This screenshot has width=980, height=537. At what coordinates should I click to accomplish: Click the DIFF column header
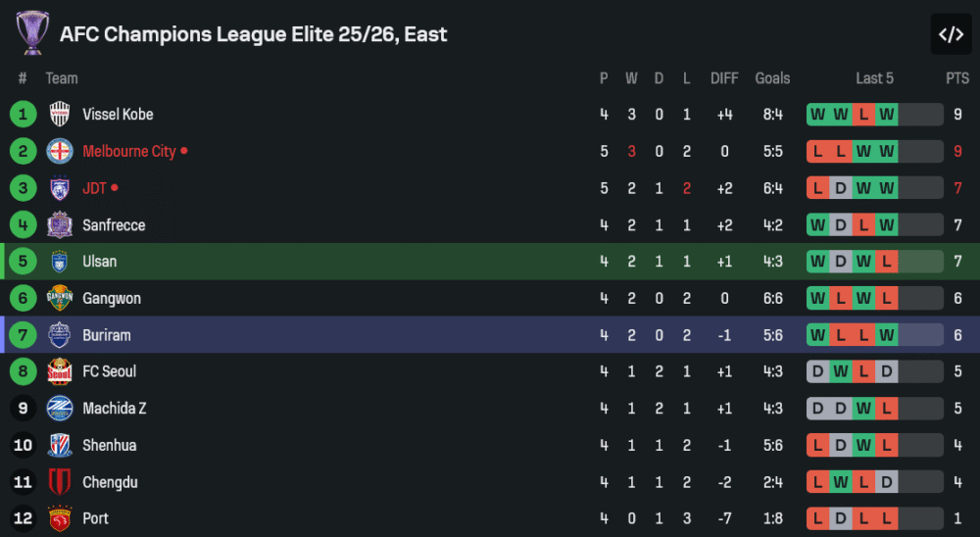pyautogui.click(x=724, y=78)
